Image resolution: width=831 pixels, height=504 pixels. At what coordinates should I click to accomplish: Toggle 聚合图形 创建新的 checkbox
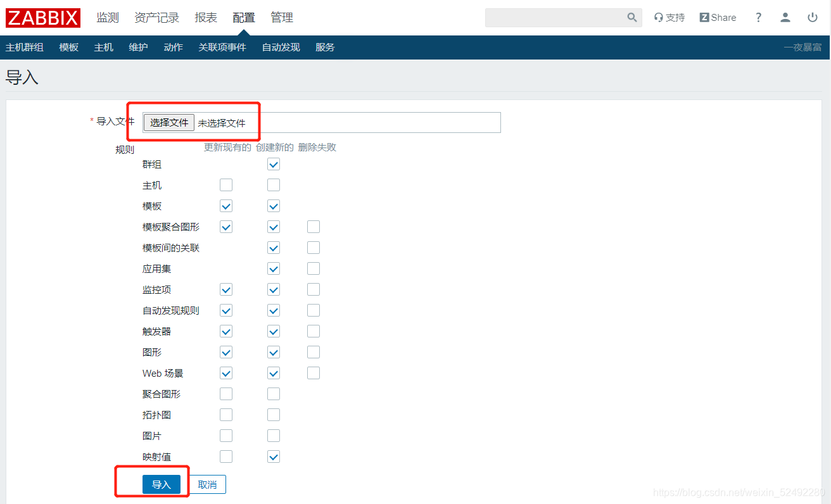274,394
